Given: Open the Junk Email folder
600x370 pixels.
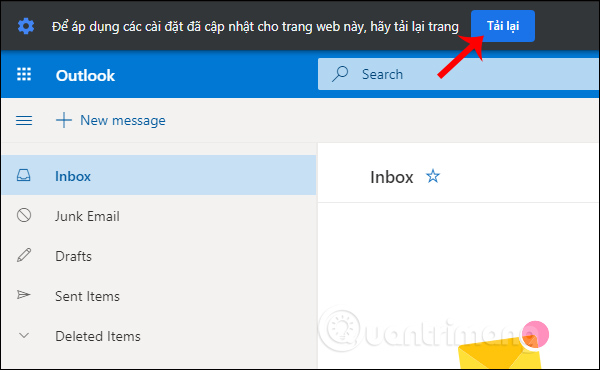Looking at the screenshot, I should pos(158,216).
